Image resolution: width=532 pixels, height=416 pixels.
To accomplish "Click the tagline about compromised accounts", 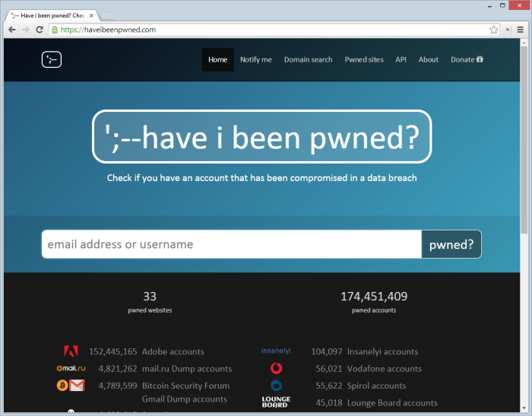I will (x=261, y=178).
